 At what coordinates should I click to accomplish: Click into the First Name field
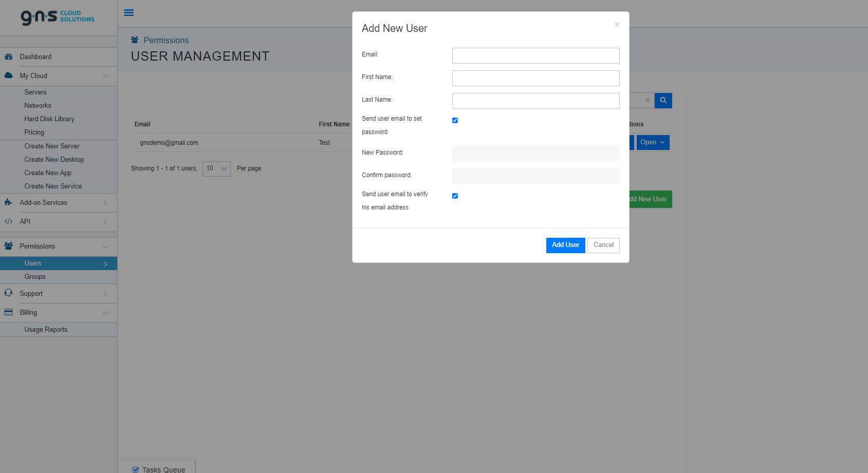[x=535, y=78]
